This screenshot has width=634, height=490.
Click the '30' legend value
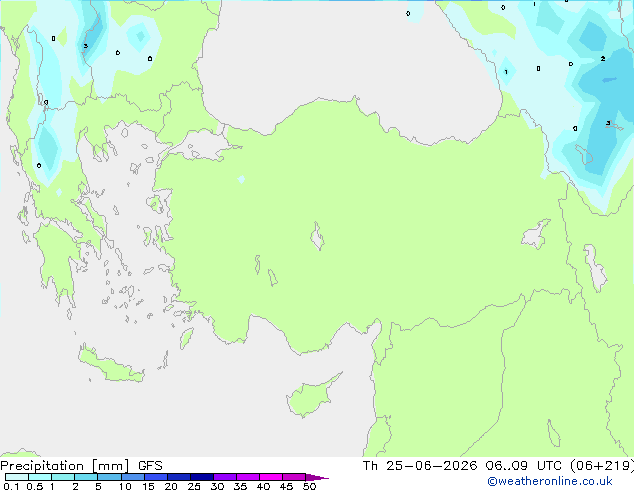click(217, 486)
